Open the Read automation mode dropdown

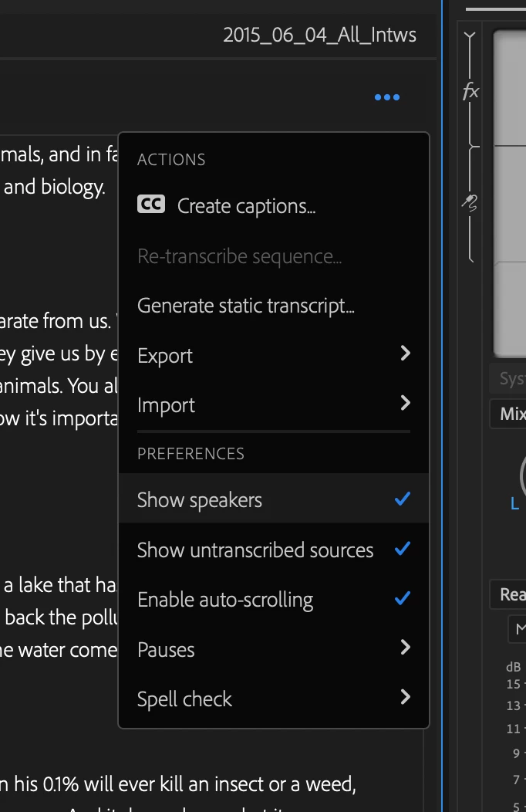point(511,594)
